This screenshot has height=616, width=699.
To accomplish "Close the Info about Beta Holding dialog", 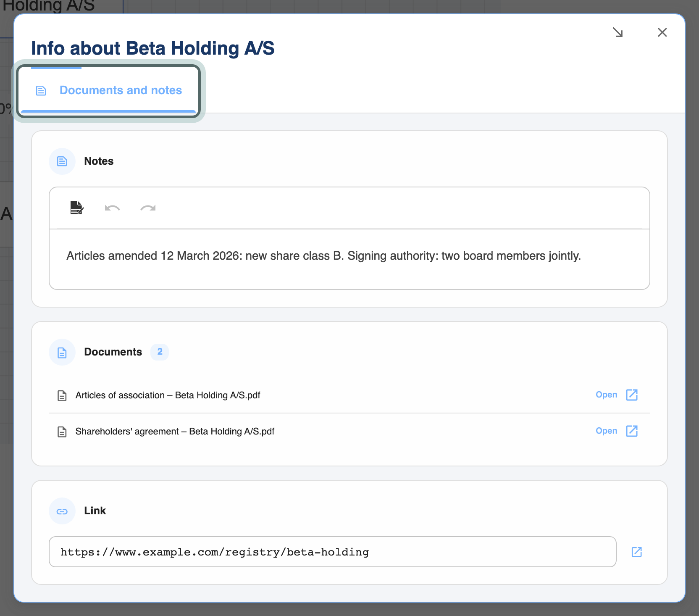I will coord(662,32).
